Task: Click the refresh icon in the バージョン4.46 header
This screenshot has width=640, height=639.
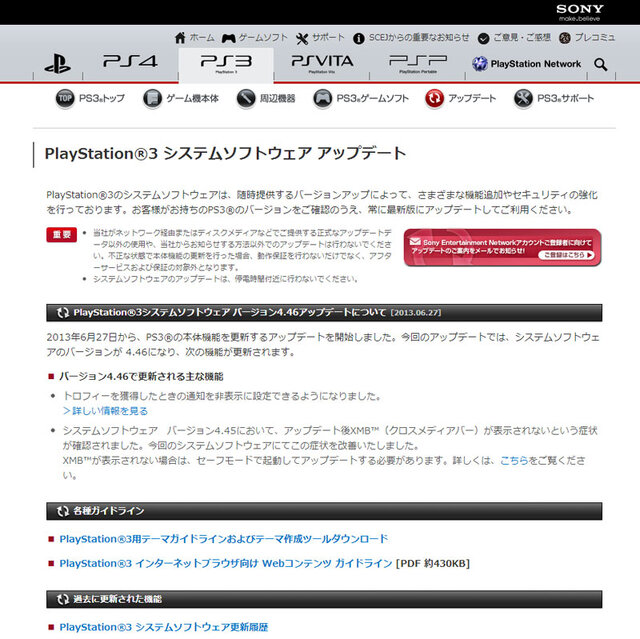Action: [x=63, y=313]
